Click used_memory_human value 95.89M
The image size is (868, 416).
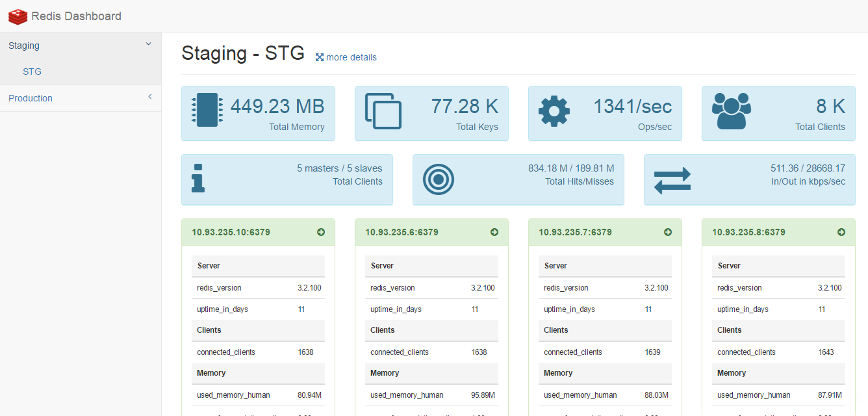pyautogui.click(x=483, y=395)
